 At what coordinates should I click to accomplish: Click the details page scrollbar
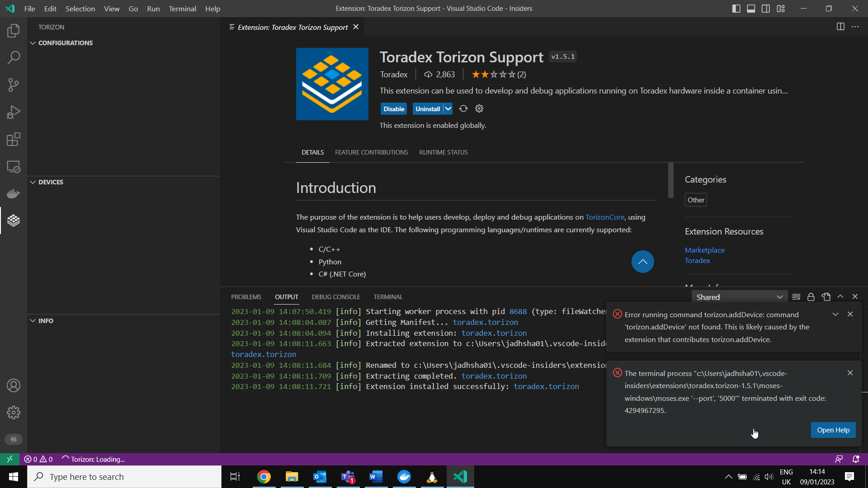[x=671, y=180]
